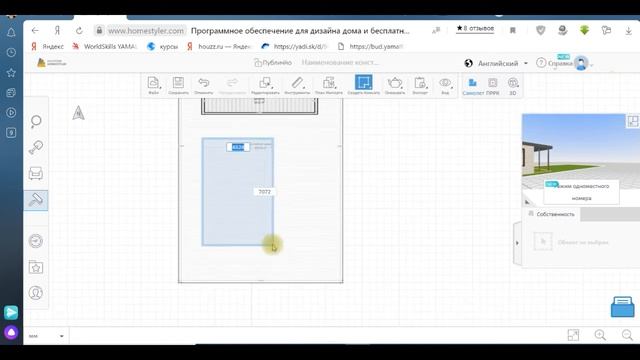
Task: Click the Yandex home Я button
Action: click(x=57, y=31)
